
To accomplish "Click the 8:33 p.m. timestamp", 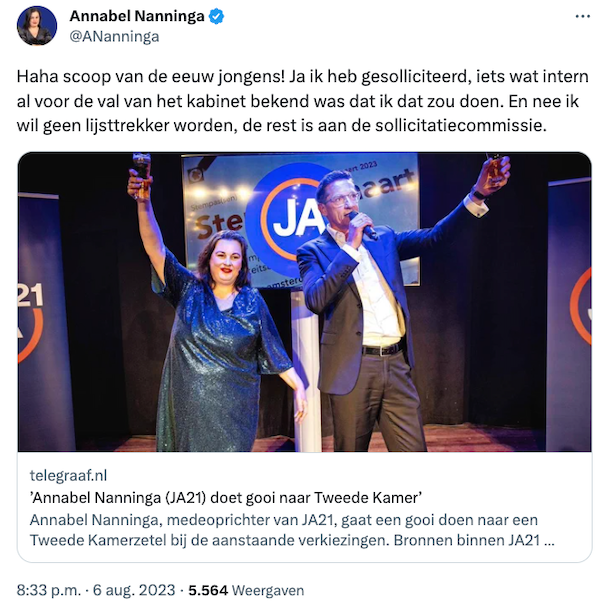I will 48,590.
